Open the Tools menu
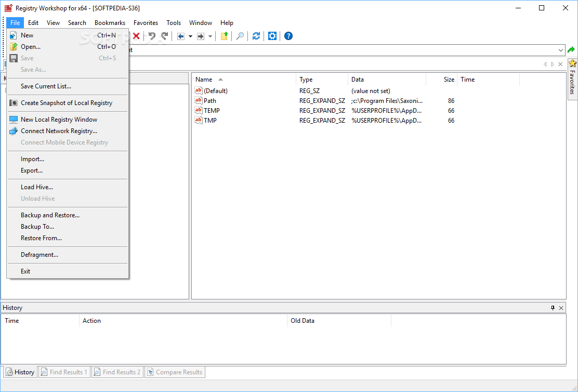The image size is (578, 392). click(174, 23)
